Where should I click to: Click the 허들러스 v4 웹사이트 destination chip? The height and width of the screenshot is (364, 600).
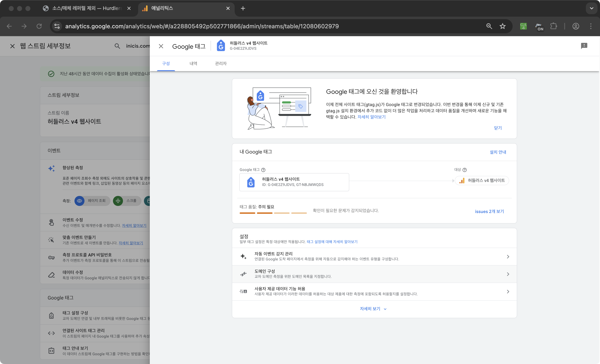coord(482,181)
